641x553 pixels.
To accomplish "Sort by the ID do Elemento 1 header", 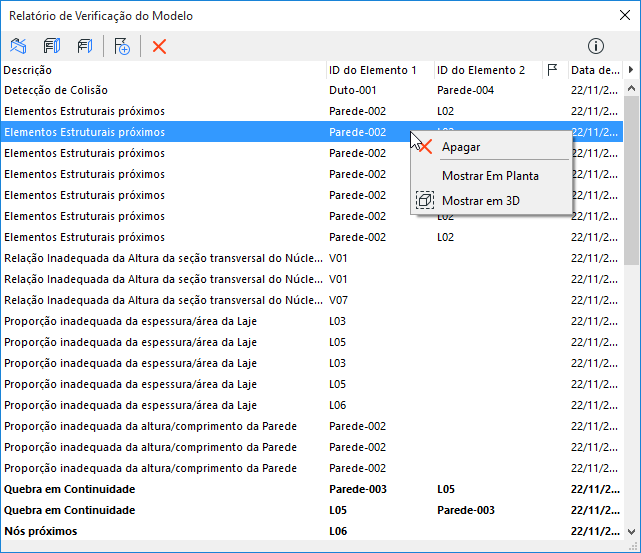I will [x=380, y=70].
